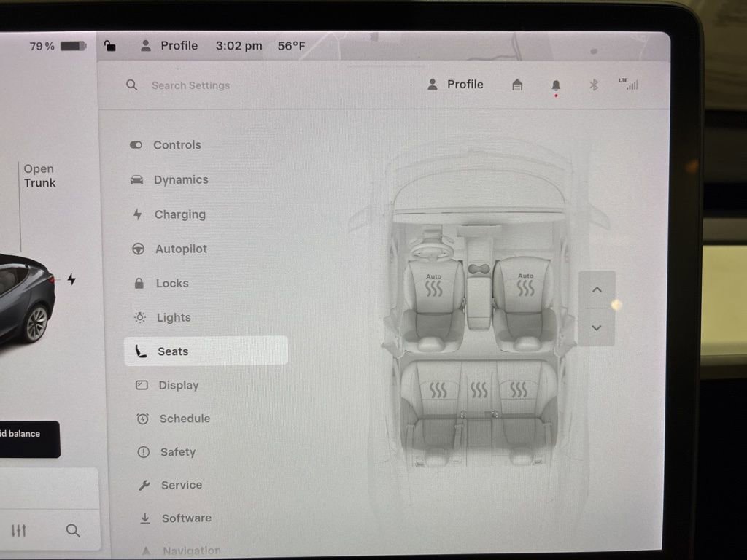Open notifications via the bell icon
The height and width of the screenshot is (560, 747).
(555, 85)
